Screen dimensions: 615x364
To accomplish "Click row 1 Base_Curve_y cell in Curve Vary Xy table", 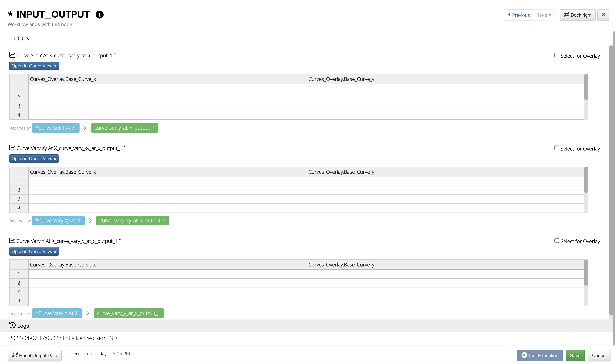I will [x=445, y=181].
